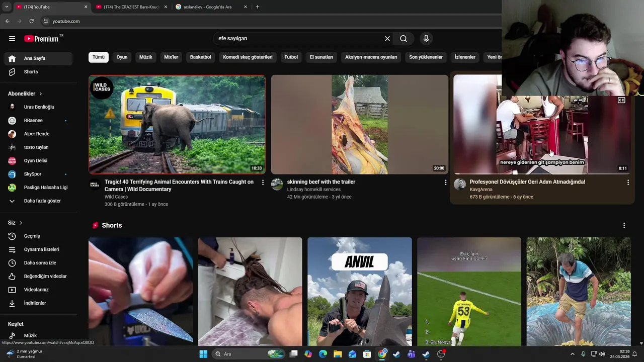The image size is (644, 362).
Task: Expand Daha fazla göster subscriptions
Action: pyautogui.click(x=38, y=201)
